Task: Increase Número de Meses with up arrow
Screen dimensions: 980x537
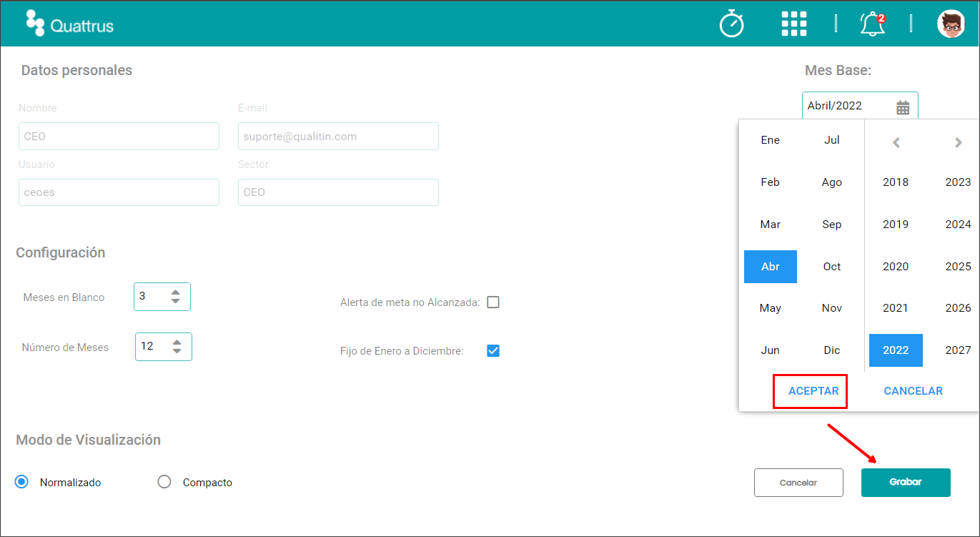Action: (x=177, y=342)
